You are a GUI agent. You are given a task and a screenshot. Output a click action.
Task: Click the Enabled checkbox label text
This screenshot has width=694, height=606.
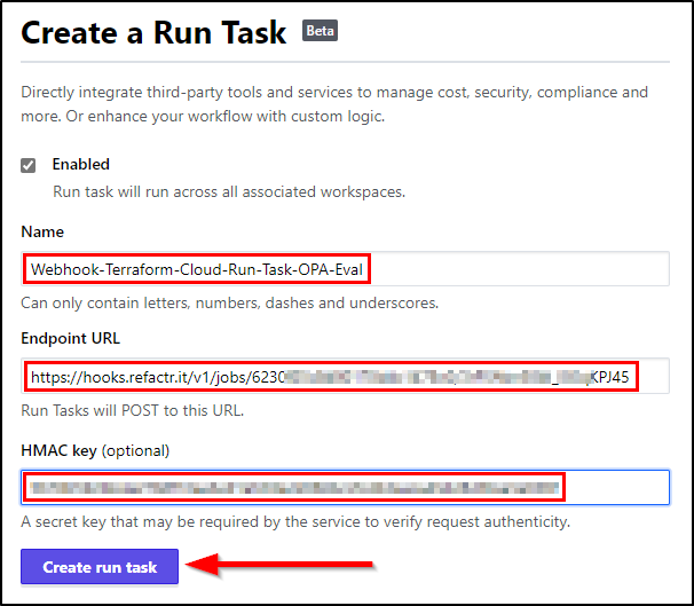[x=81, y=164]
